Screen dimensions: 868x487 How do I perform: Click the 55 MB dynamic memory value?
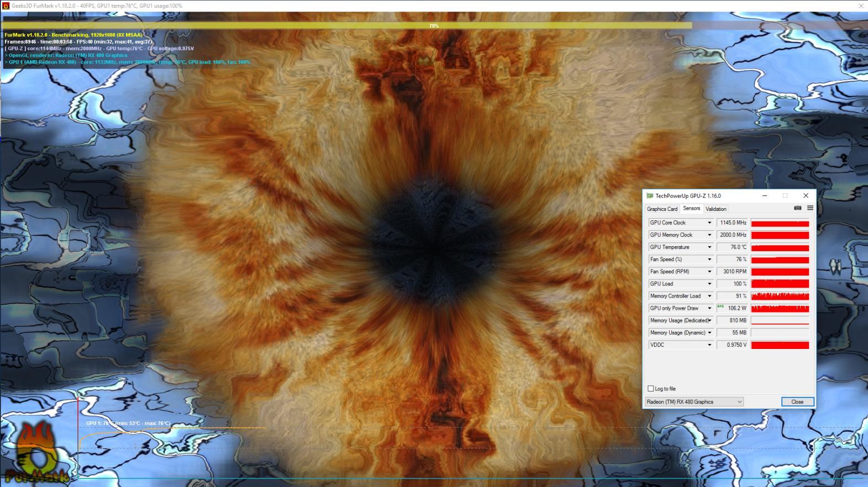pyautogui.click(x=732, y=332)
